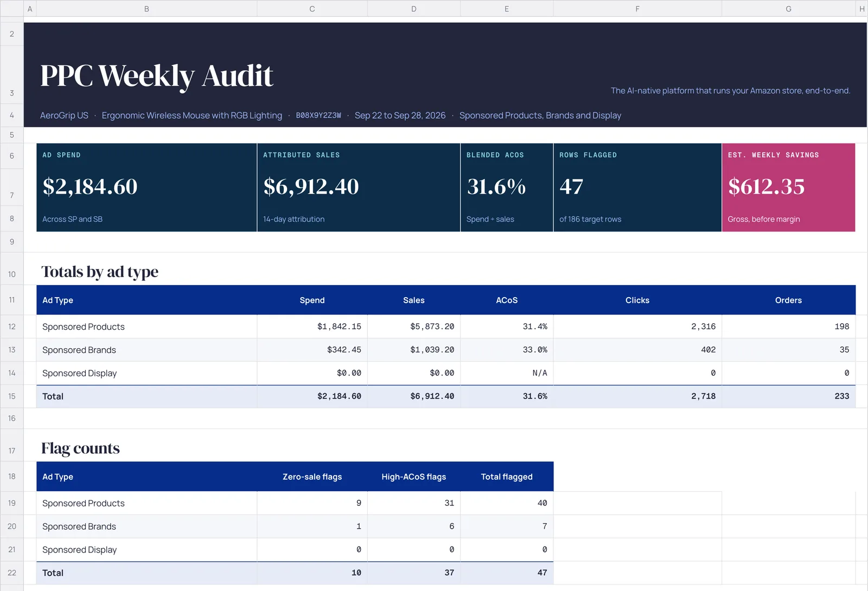Click the Clicks column header cell
868x591 pixels.
pos(637,300)
